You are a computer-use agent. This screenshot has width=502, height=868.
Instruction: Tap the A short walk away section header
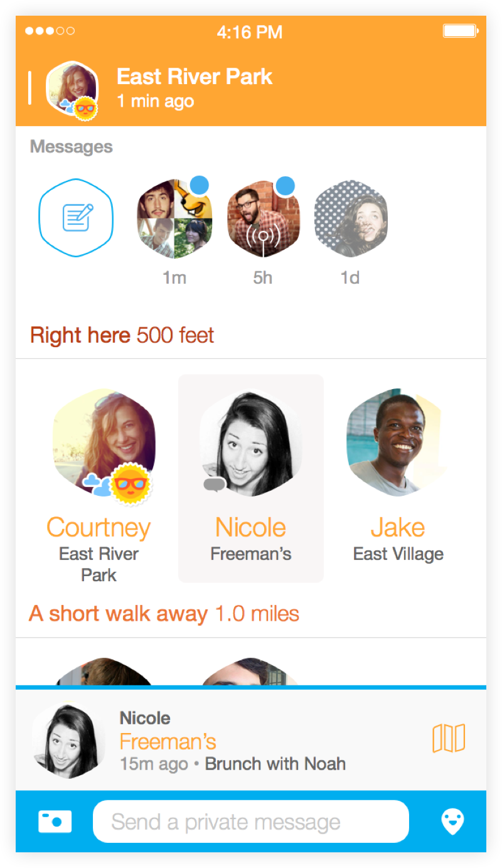click(x=164, y=613)
